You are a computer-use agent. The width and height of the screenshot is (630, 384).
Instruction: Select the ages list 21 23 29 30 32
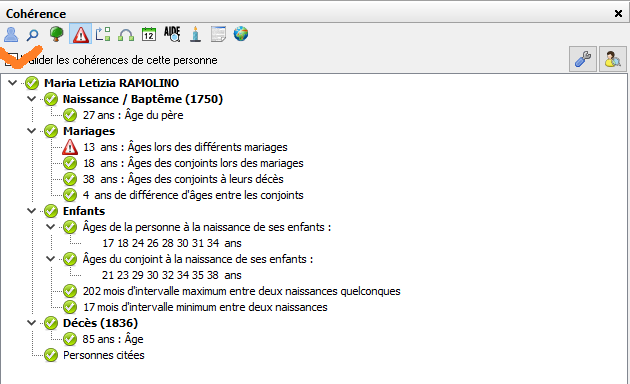coord(172,275)
